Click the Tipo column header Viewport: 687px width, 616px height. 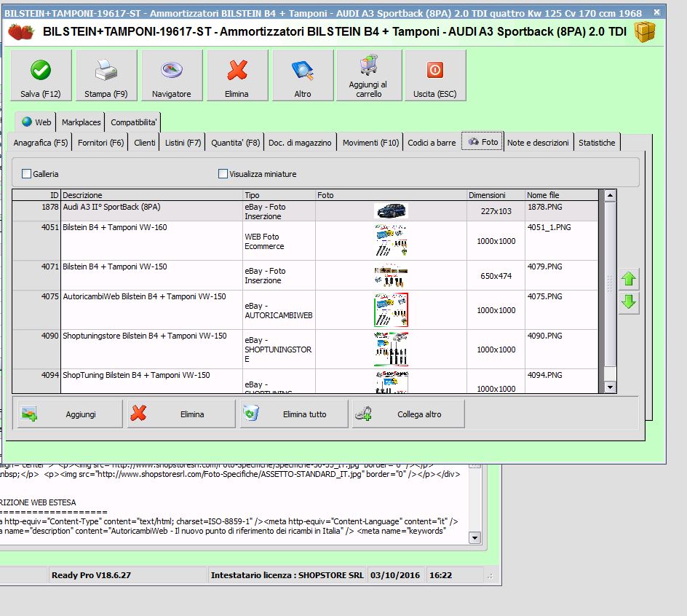click(x=279, y=195)
